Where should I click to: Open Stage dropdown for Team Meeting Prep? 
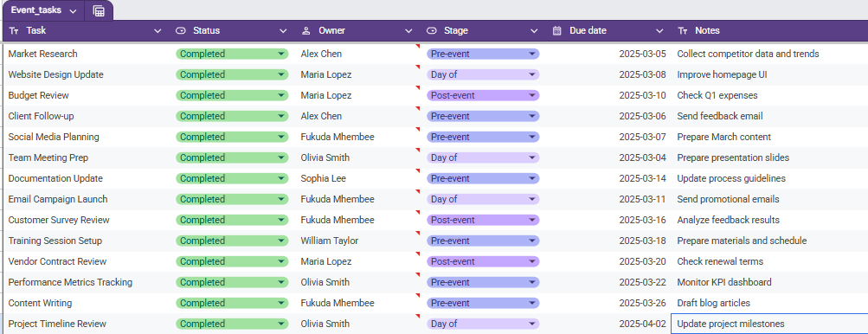click(532, 157)
